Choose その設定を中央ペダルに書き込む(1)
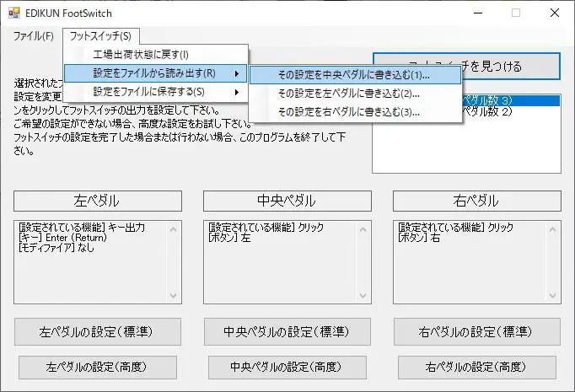575x392 pixels. pos(355,75)
